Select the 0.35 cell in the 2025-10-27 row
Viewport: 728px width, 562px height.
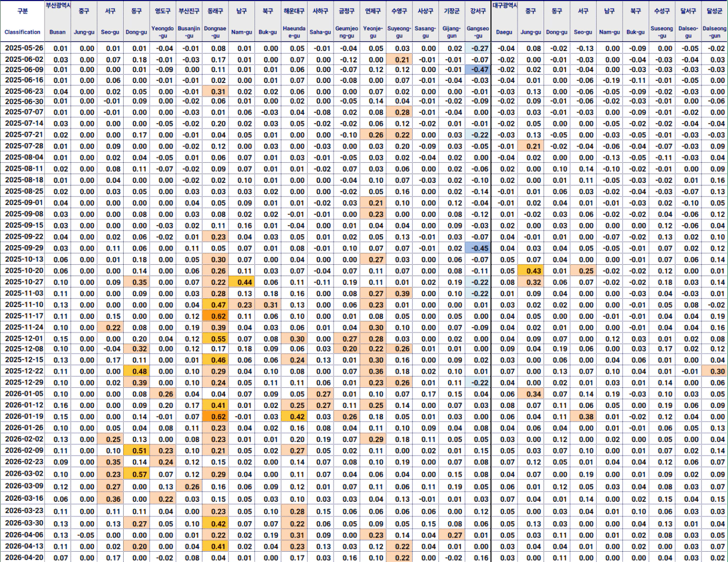137,282
